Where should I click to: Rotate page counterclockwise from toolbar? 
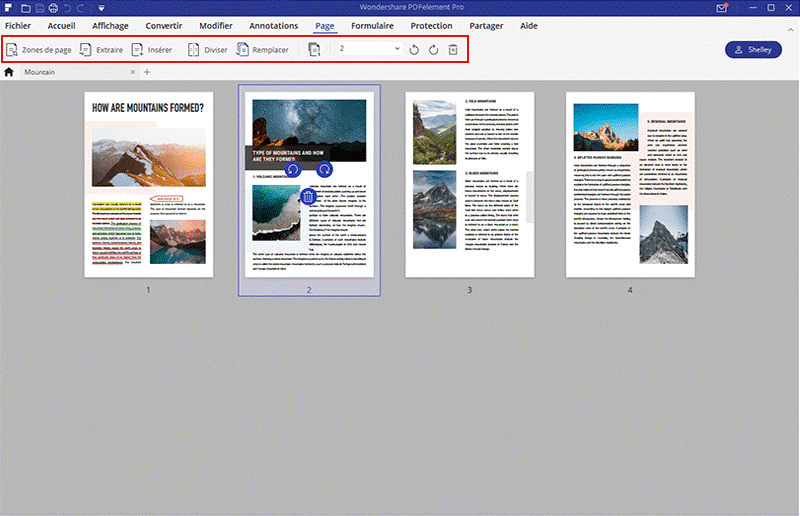414,50
